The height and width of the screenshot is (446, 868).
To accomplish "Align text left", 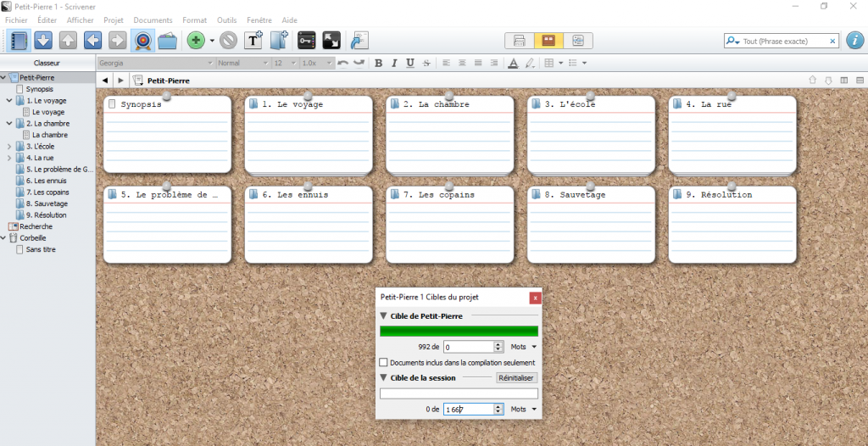I will click(x=446, y=63).
